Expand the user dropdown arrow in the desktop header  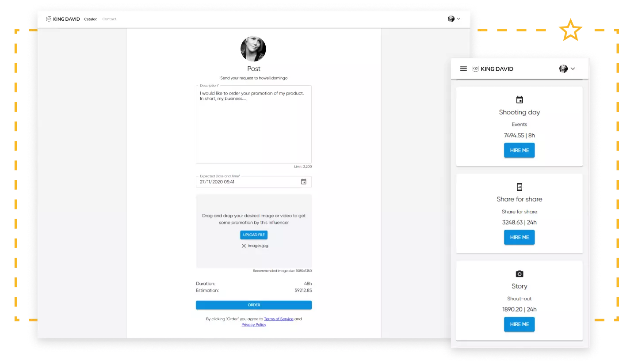pyautogui.click(x=459, y=19)
